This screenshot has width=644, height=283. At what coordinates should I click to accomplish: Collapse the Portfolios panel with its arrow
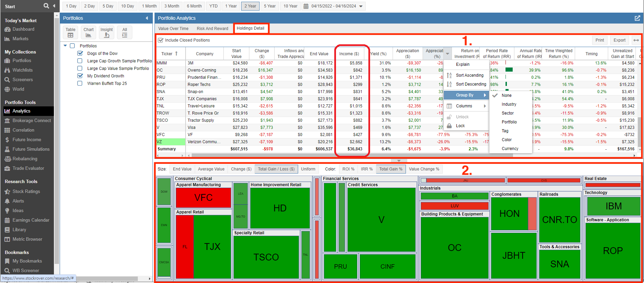coord(147,18)
